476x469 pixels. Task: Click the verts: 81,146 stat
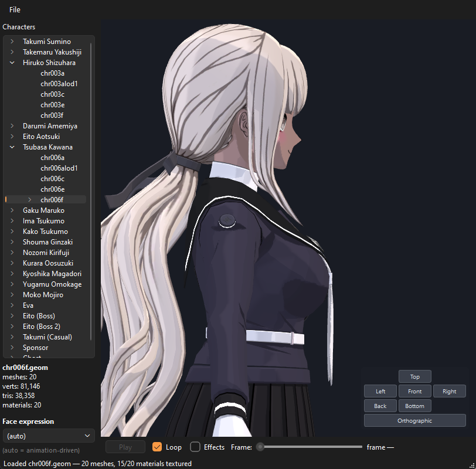[21, 386]
